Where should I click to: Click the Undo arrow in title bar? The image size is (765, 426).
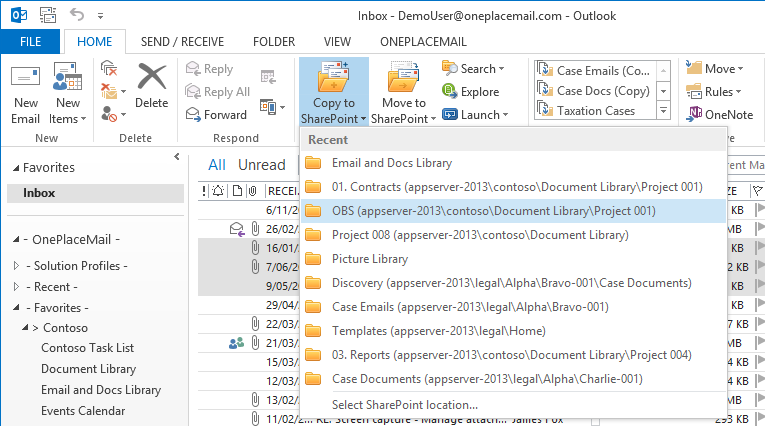pyautogui.click(x=77, y=16)
